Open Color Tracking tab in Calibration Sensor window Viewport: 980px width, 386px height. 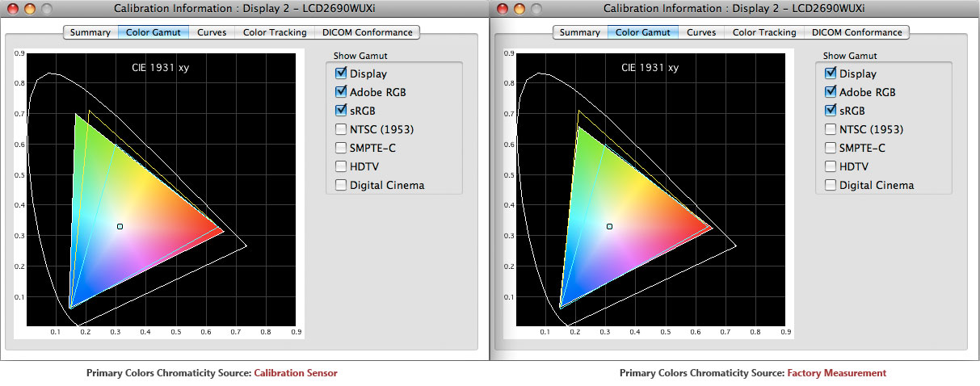(x=275, y=32)
